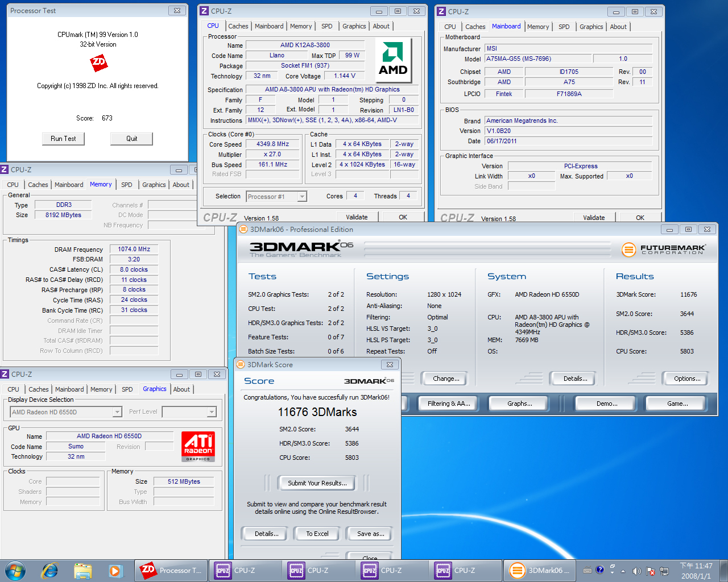
Task: Click Validate in CPU-Z CPU window
Action: tap(357, 217)
